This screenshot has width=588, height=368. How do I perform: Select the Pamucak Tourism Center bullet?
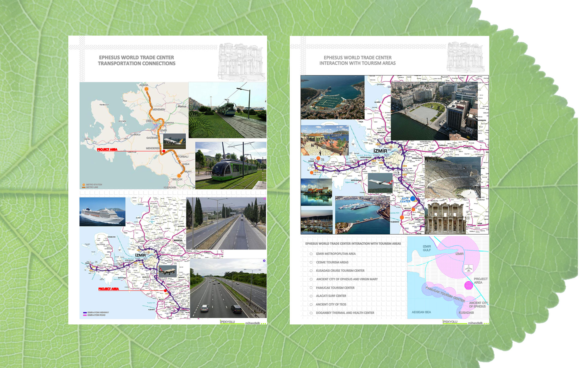click(311, 288)
